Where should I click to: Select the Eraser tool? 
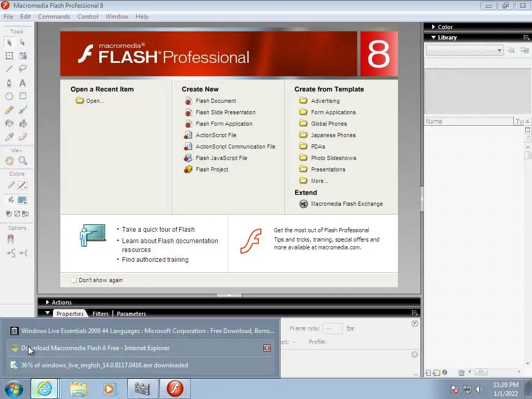click(x=23, y=137)
